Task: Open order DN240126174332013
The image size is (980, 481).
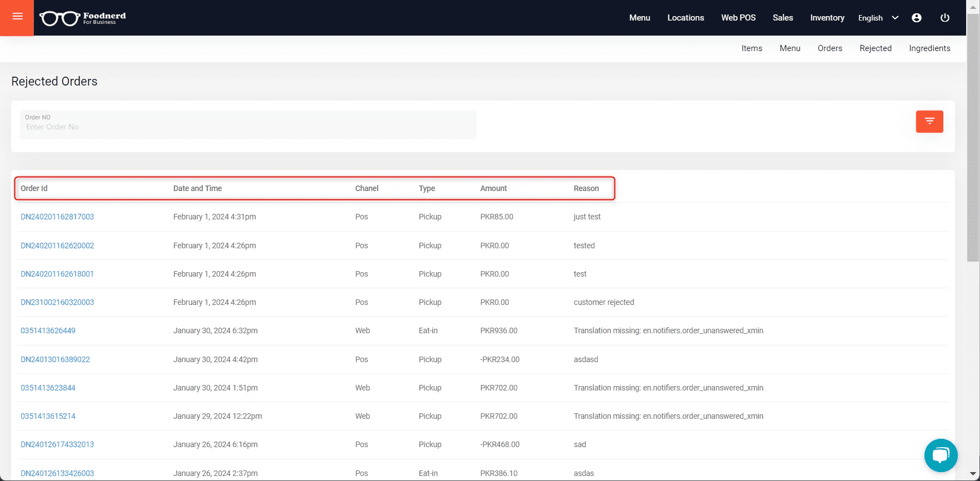Action: tap(57, 444)
